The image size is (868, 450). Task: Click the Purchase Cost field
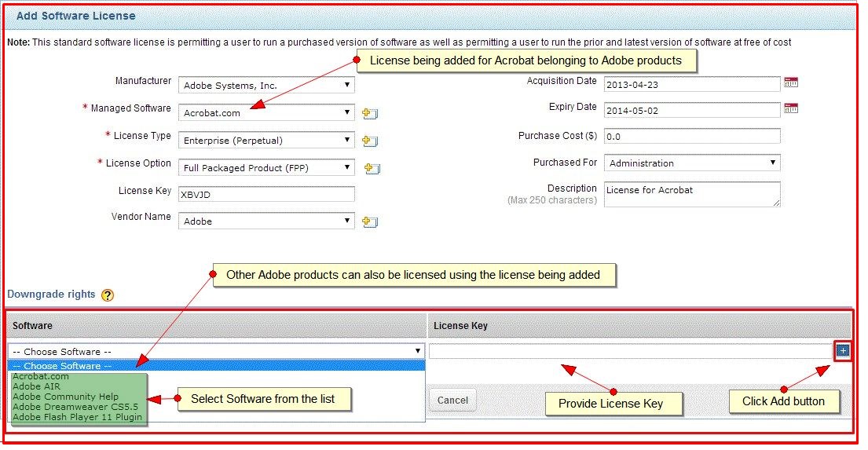pos(692,136)
